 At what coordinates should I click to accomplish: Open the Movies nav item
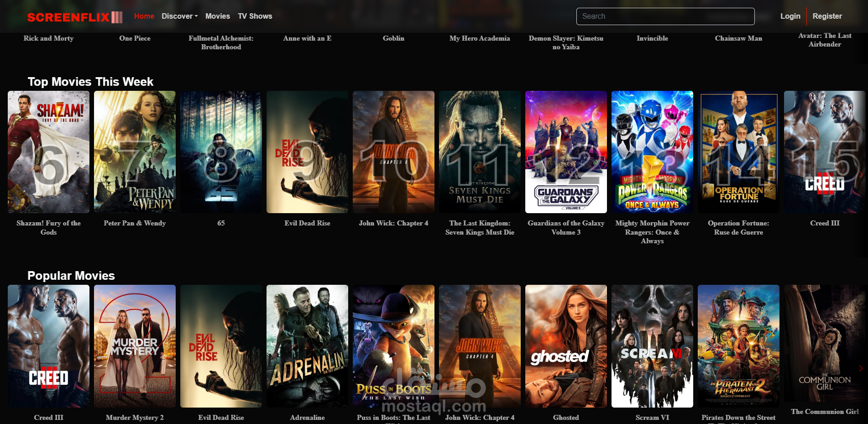218,16
